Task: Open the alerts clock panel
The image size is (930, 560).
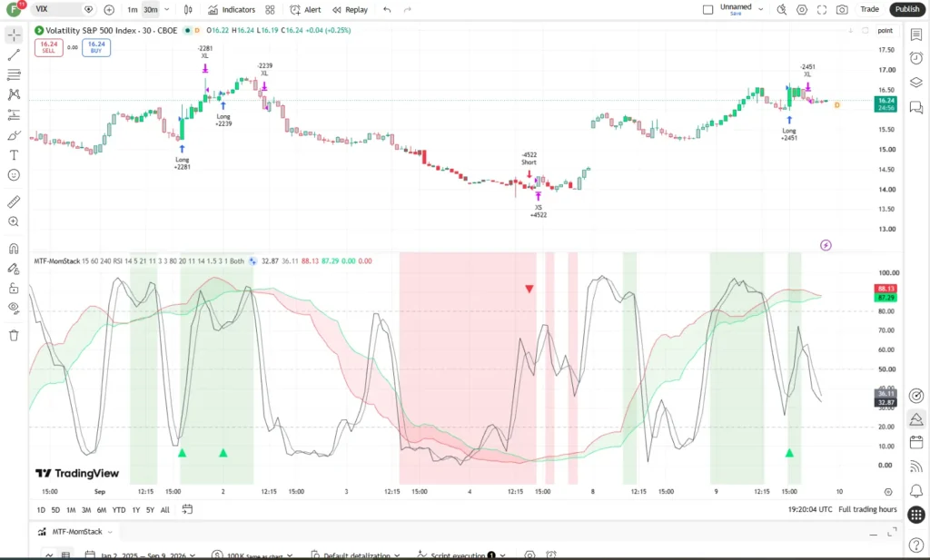Action: point(916,58)
